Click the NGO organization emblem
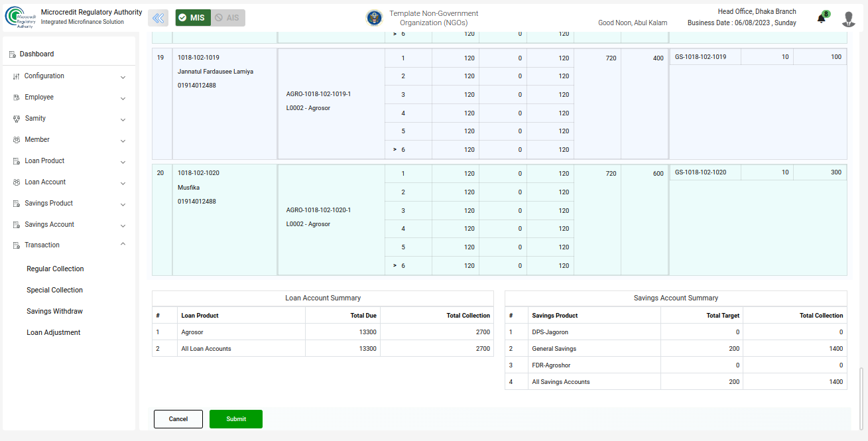 [374, 18]
